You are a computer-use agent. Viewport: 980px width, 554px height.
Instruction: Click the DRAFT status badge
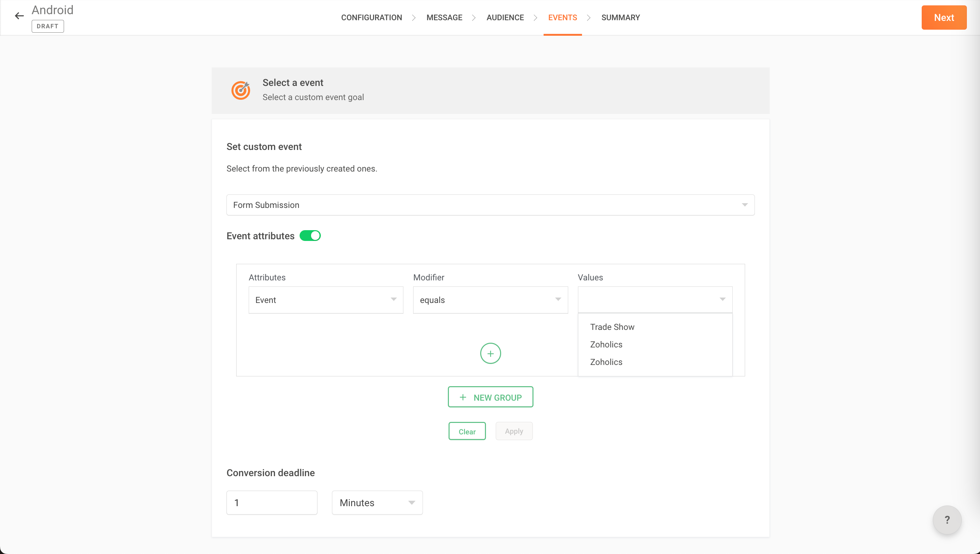pos(48,26)
